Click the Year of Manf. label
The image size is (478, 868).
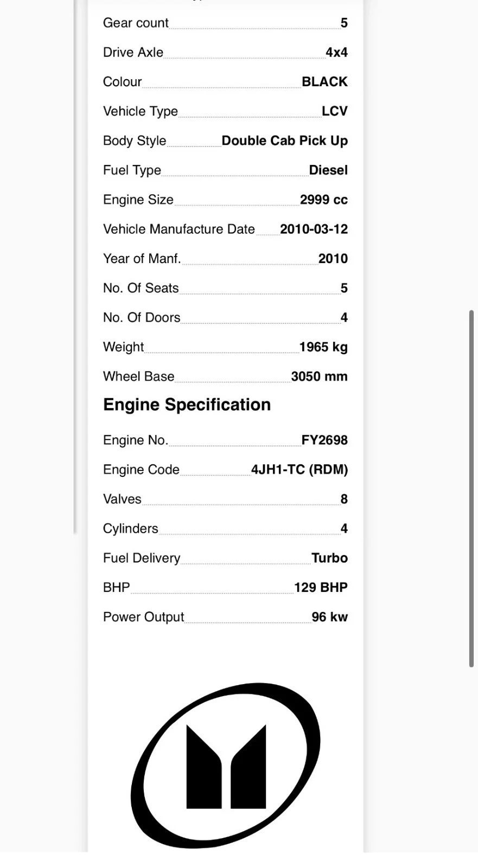142,259
